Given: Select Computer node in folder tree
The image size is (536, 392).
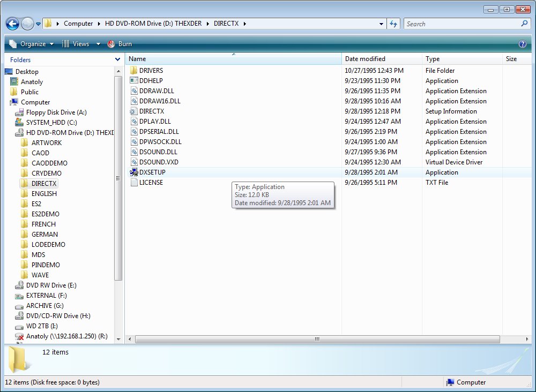Looking at the screenshot, I should click(35, 102).
